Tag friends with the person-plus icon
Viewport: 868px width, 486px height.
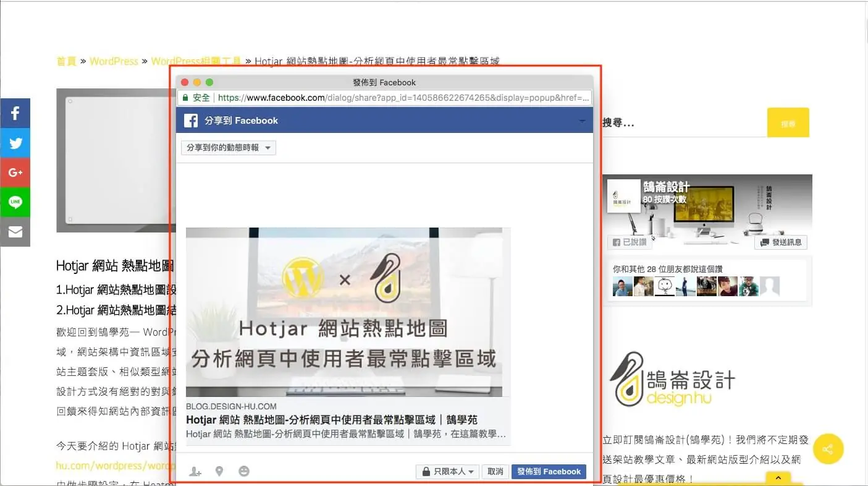pos(195,472)
